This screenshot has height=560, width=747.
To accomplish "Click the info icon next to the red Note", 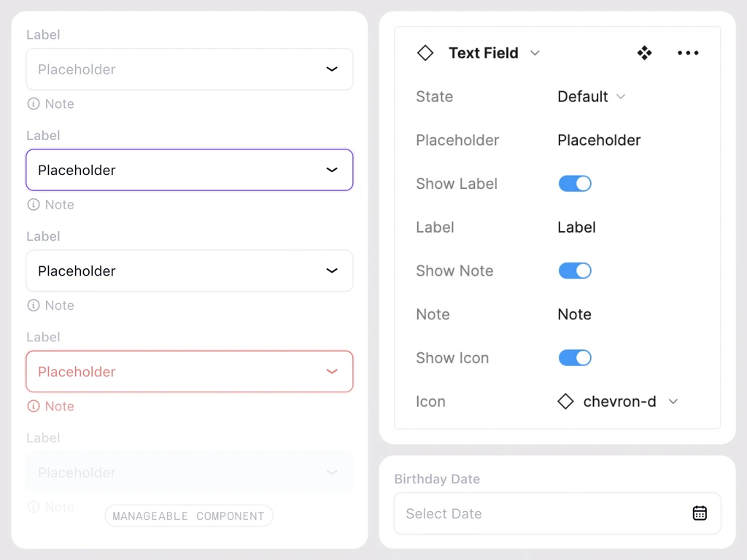I will tap(34, 406).
